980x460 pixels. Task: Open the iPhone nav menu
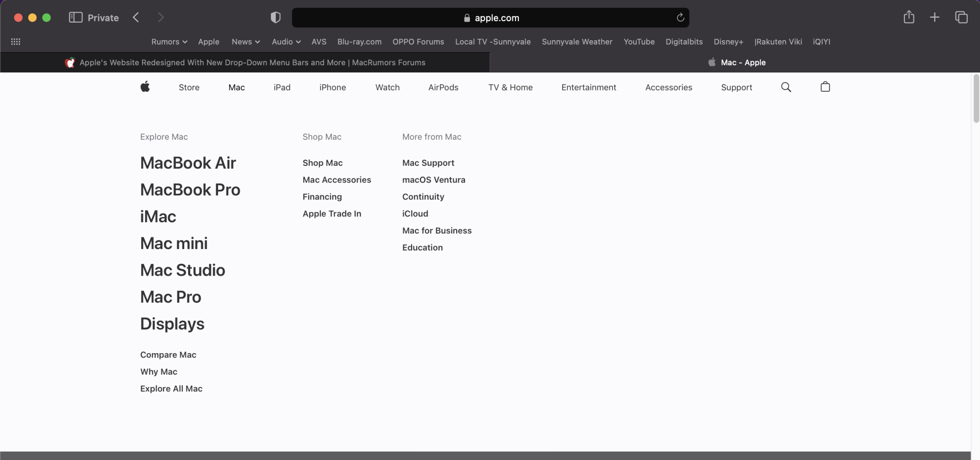(333, 87)
